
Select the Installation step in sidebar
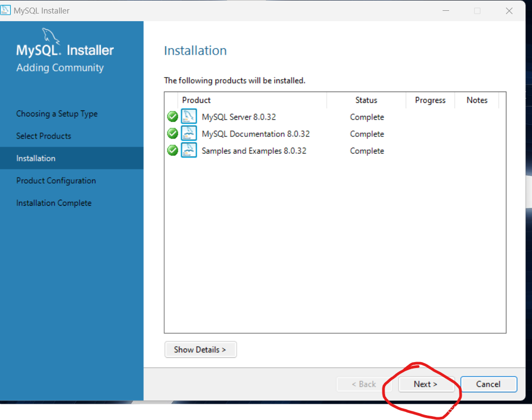pos(72,158)
